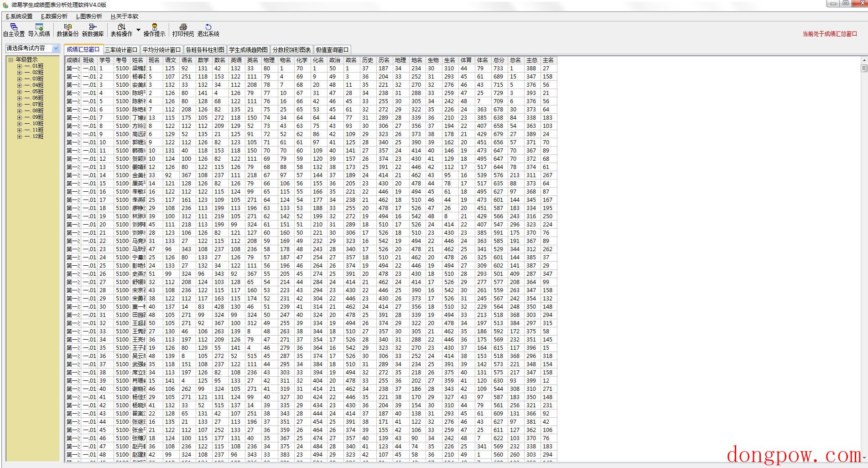Click the 姓名 column header
868x468 pixels.
tap(138, 60)
